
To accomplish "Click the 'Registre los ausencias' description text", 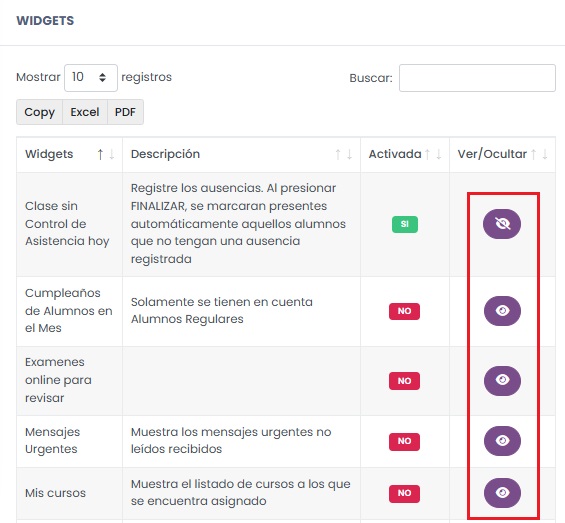I will (238, 223).
